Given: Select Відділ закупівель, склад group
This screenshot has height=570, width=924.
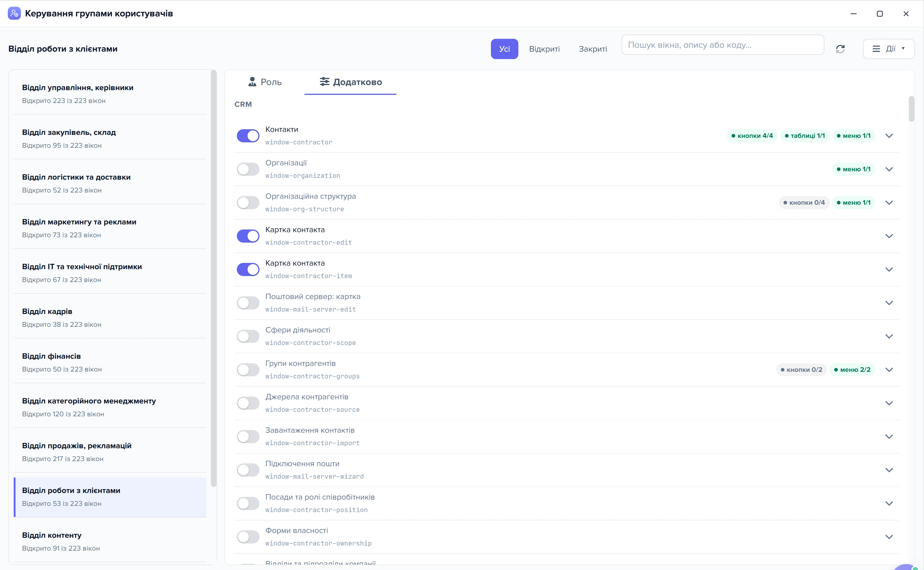Looking at the screenshot, I should click(x=110, y=138).
